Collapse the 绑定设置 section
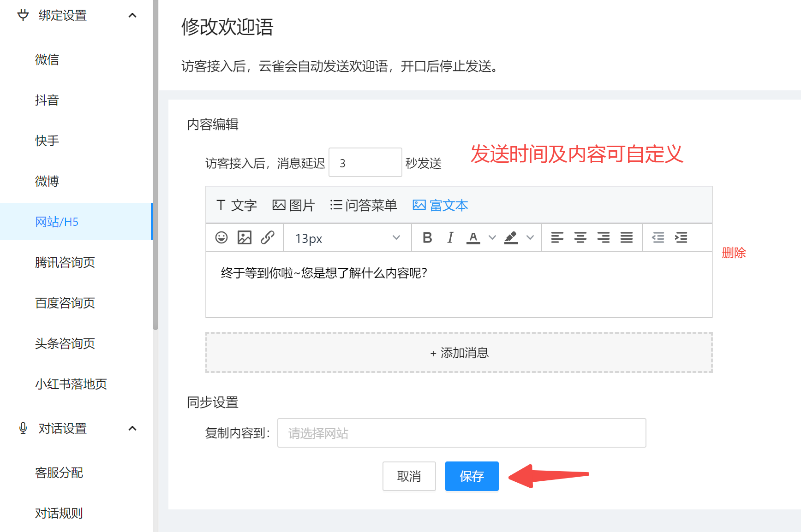This screenshot has width=801, height=532. tap(133, 15)
